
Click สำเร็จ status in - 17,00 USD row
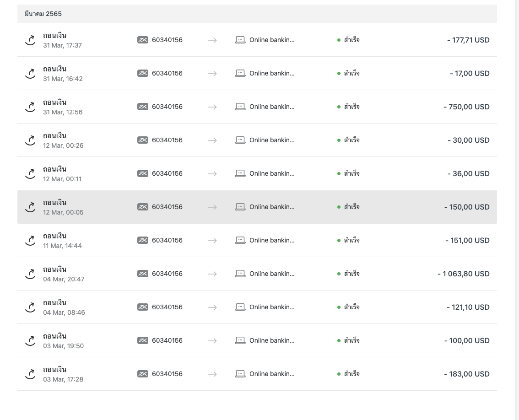pyautogui.click(x=351, y=73)
